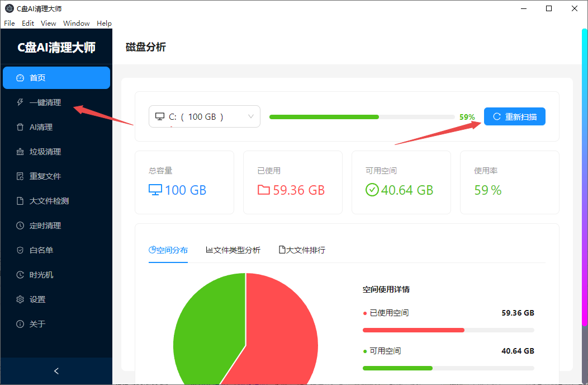Collapse the sidebar with the left chevron
588x385 pixels.
pos(56,371)
